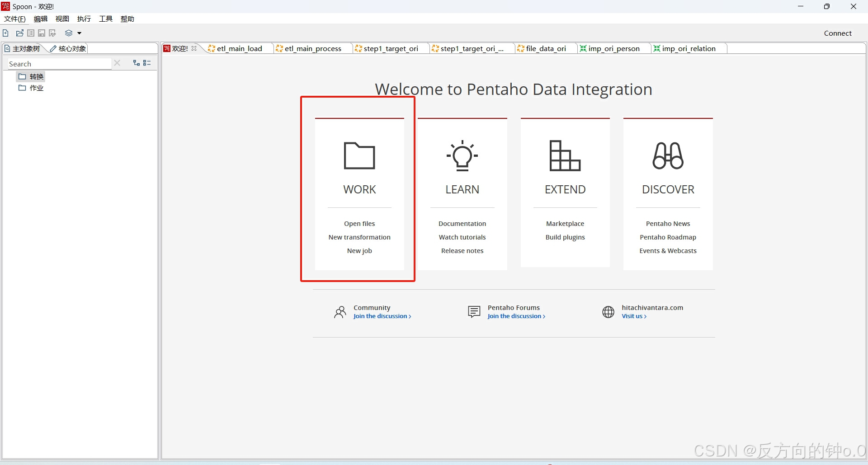
Task: Click the collapse-all tree icon
Action: click(x=147, y=63)
